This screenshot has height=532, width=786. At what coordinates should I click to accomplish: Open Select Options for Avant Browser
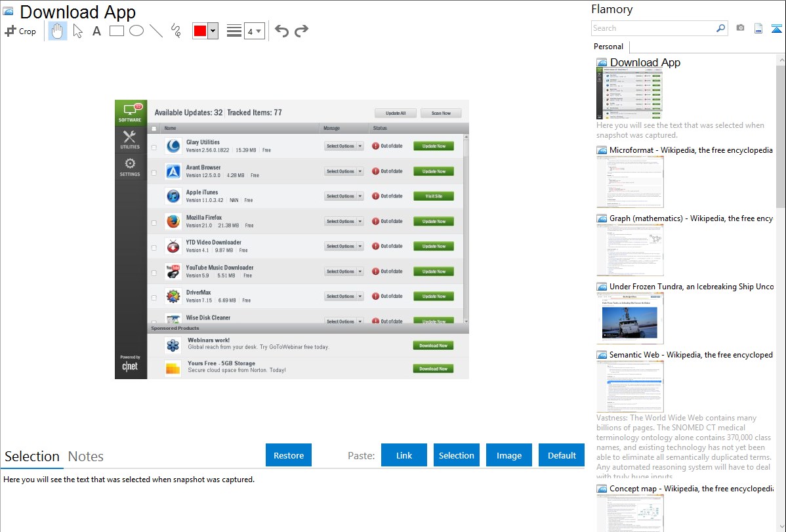[344, 171]
